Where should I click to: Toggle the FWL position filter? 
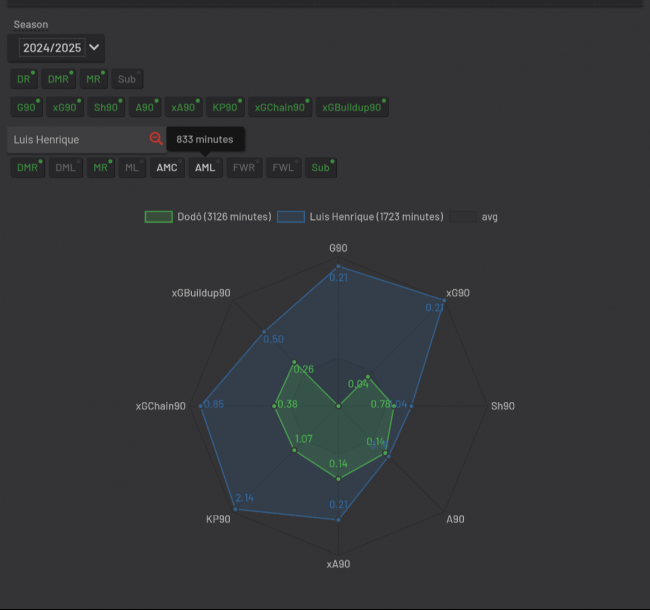pos(284,167)
